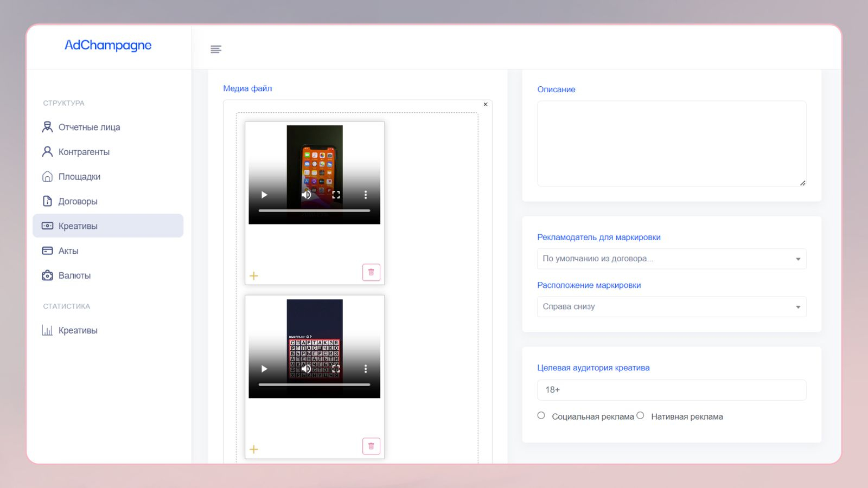Click the AdChampagne logo link
The width and height of the screenshot is (868, 488).
108,46
